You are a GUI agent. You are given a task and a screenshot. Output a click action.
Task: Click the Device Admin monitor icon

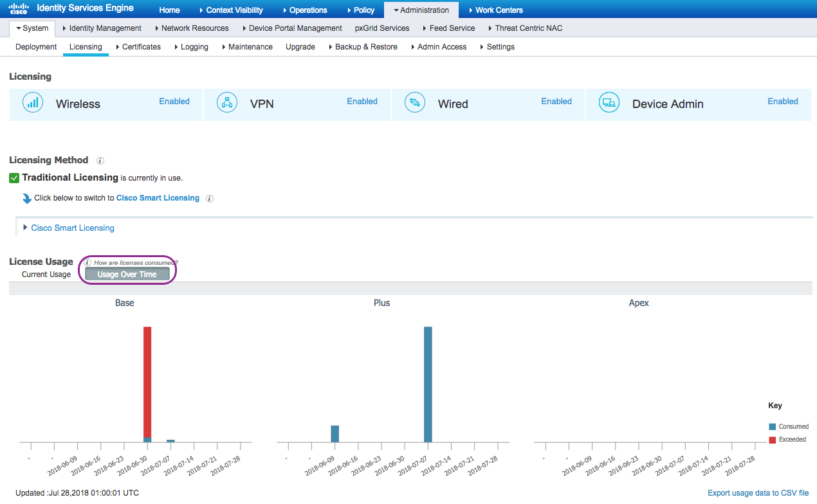[x=609, y=102]
